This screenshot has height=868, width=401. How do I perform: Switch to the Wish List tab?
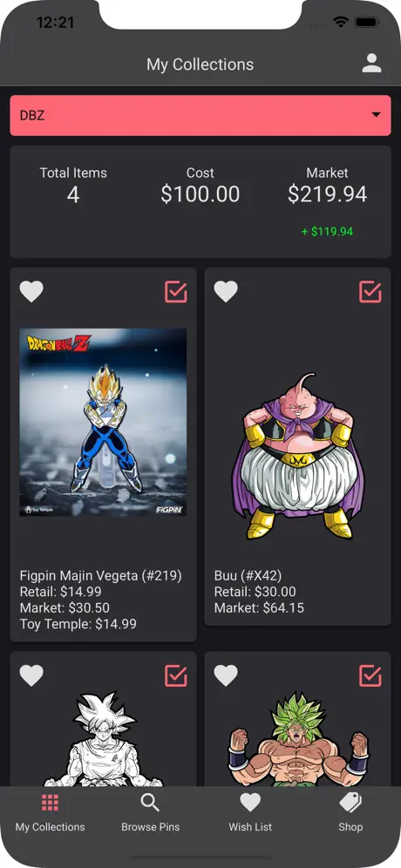coord(250,827)
